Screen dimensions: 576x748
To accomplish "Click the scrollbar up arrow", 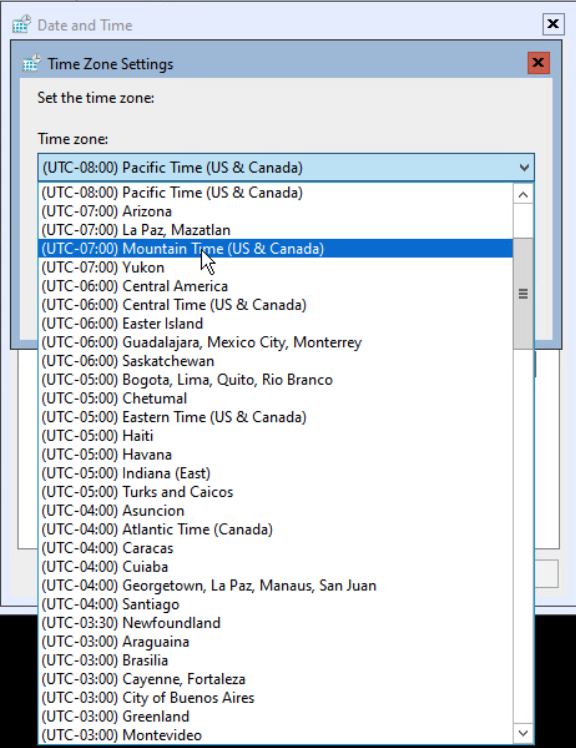I will (523, 194).
